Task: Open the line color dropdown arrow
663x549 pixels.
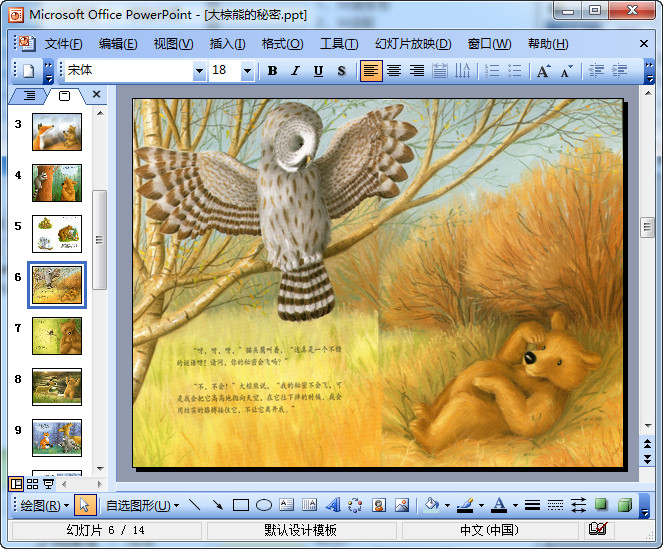Action: [481, 505]
